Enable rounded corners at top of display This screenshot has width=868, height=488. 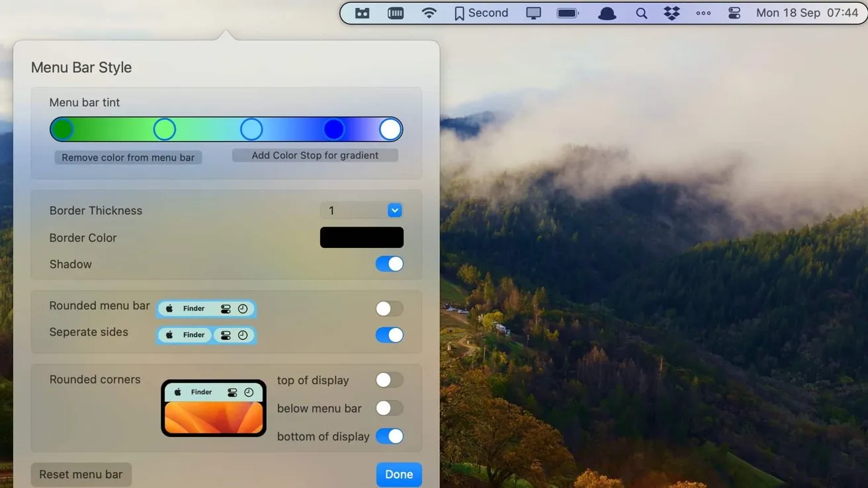coord(389,380)
